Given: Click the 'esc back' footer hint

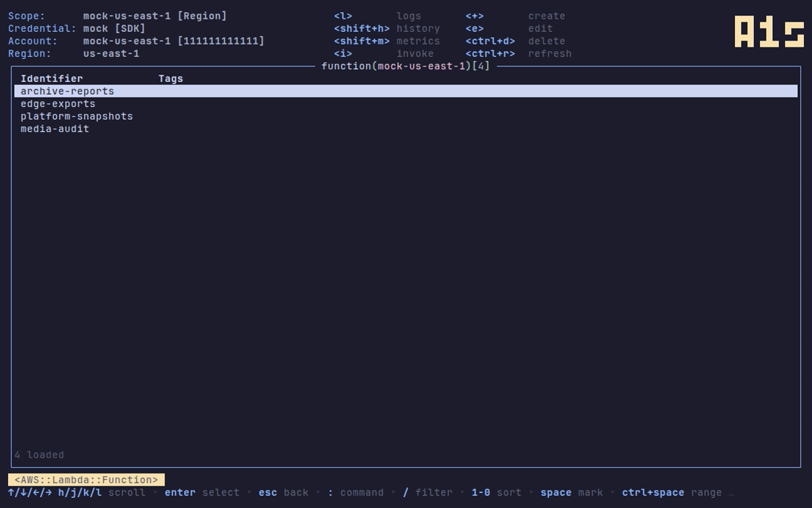Looking at the screenshot, I should [284, 492].
